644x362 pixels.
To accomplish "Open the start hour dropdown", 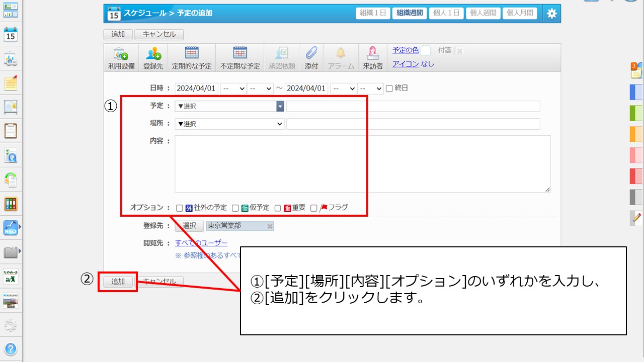I will (x=233, y=88).
